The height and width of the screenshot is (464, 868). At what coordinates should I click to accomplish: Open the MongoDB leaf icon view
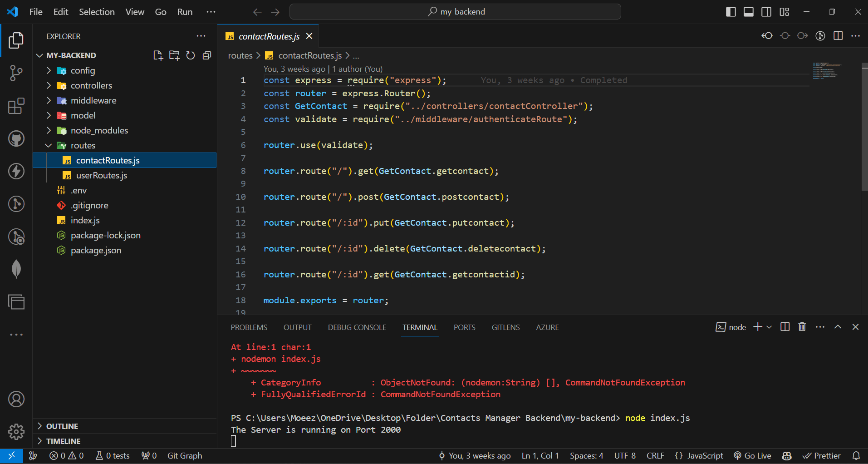coord(16,269)
